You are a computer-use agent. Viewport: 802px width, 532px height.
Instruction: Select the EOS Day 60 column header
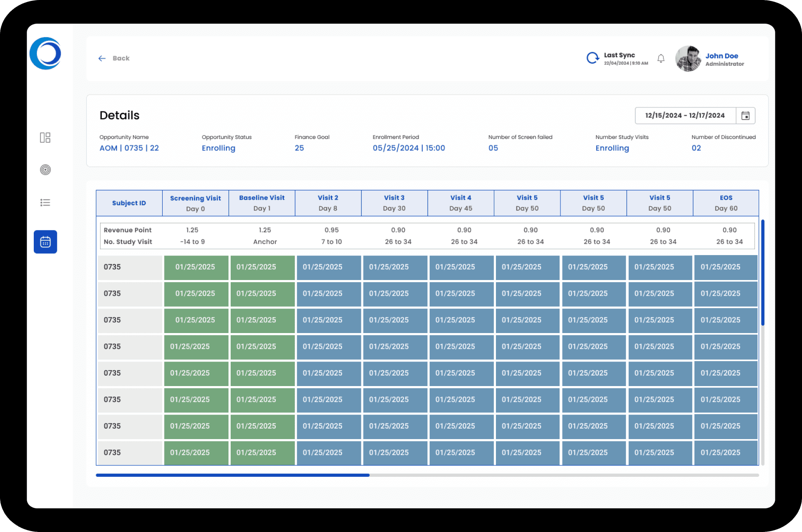(x=726, y=202)
